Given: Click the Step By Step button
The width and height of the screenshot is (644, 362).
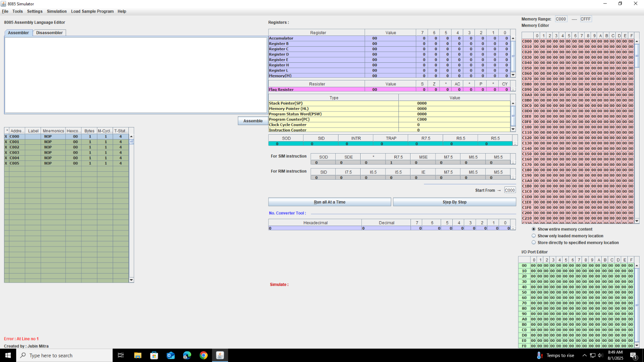Looking at the screenshot, I should (454, 202).
